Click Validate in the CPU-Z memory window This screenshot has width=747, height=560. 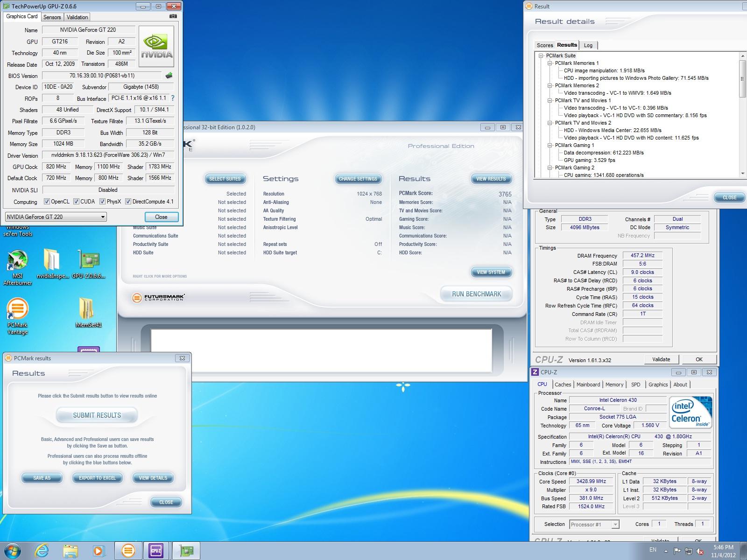click(661, 359)
